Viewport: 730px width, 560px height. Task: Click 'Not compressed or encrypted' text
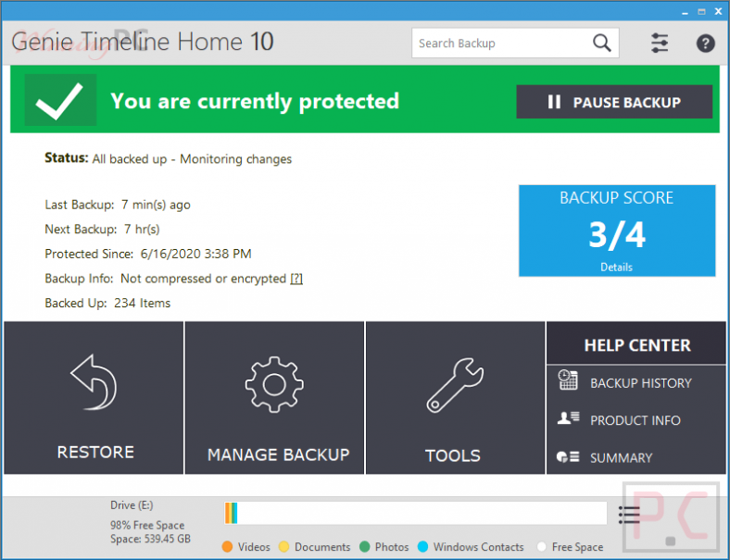click(x=203, y=279)
